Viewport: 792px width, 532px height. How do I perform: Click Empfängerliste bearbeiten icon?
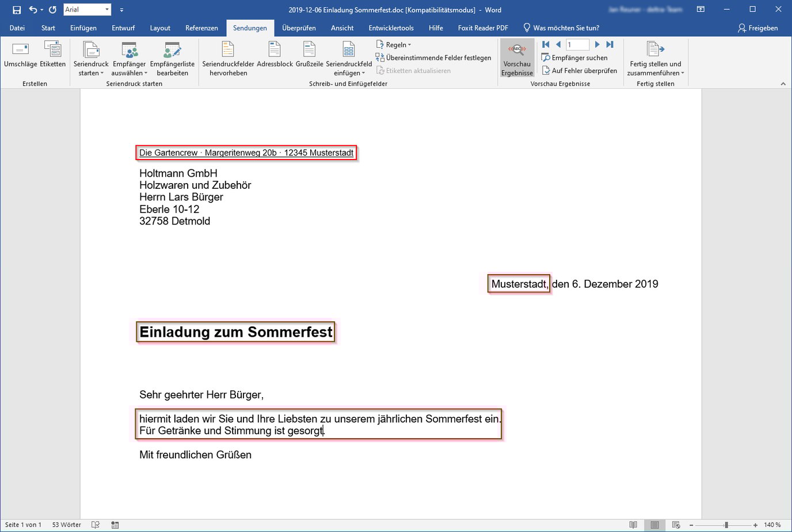coord(172,51)
